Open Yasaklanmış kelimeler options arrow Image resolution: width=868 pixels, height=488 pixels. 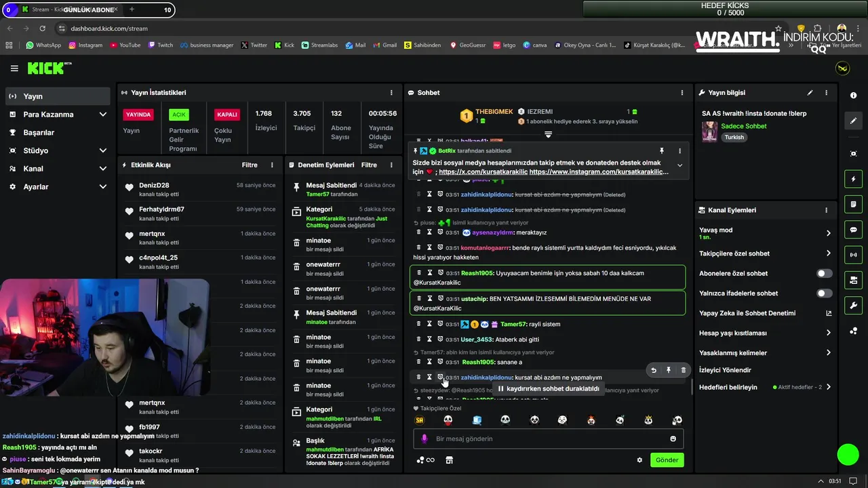[829, 352]
